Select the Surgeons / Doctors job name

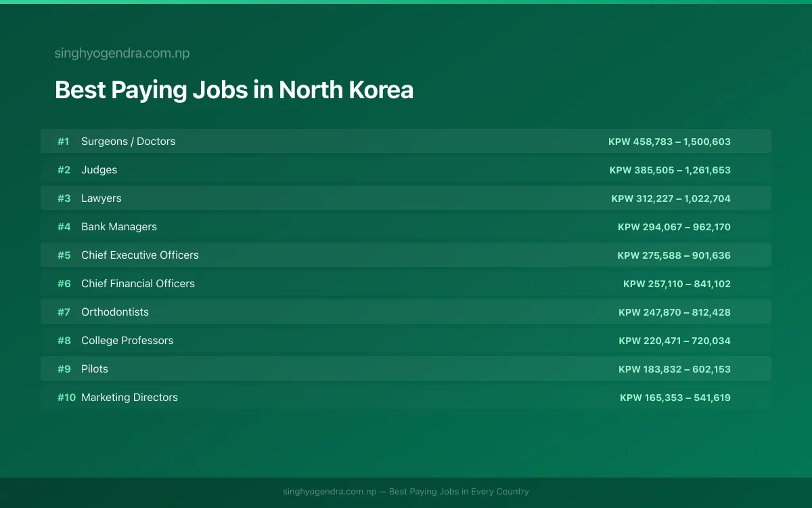point(129,142)
